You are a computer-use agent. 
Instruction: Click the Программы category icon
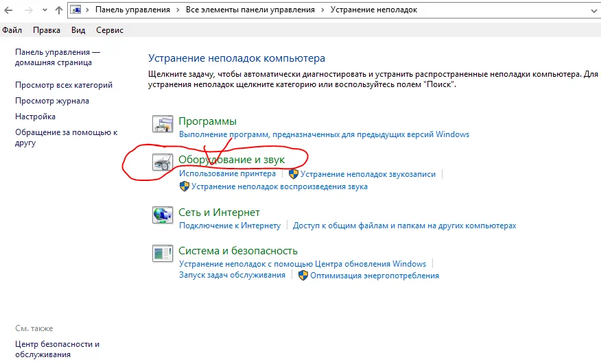(163, 124)
